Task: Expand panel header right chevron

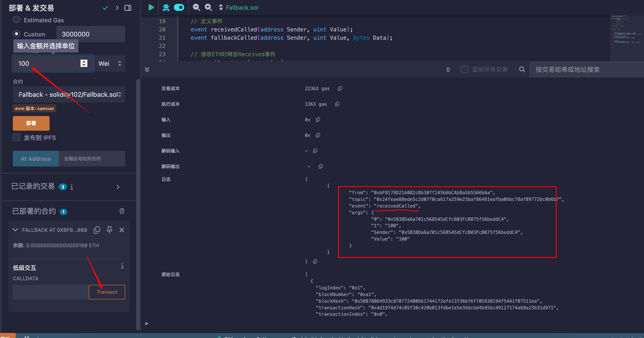Action: click(x=117, y=8)
